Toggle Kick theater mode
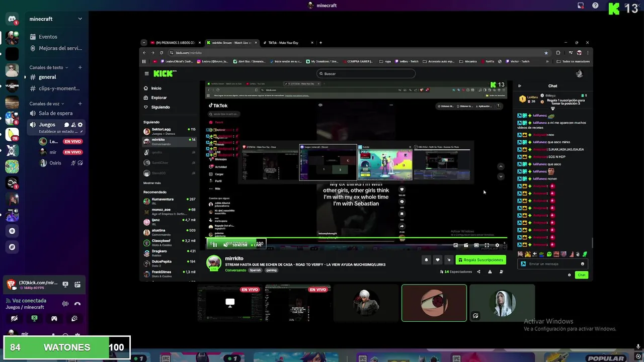Viewport: 644px width, 362px height. click(x=476, y=245)
